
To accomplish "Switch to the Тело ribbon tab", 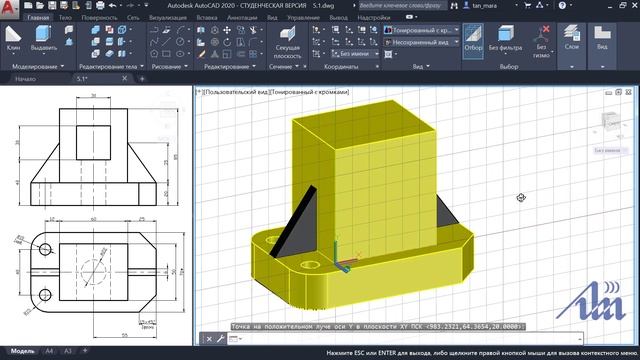I will [x=65, y=18].
